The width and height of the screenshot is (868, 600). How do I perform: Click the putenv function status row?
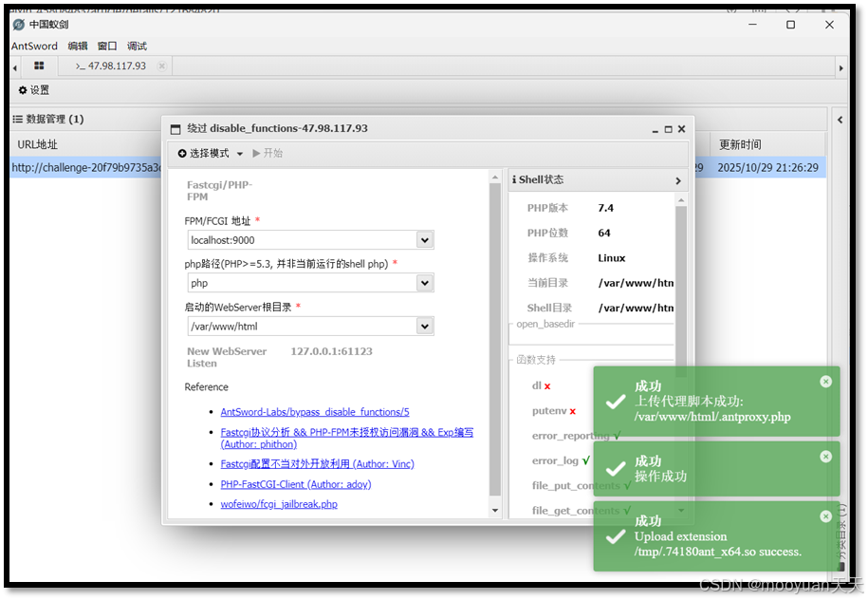click(554, 411)
